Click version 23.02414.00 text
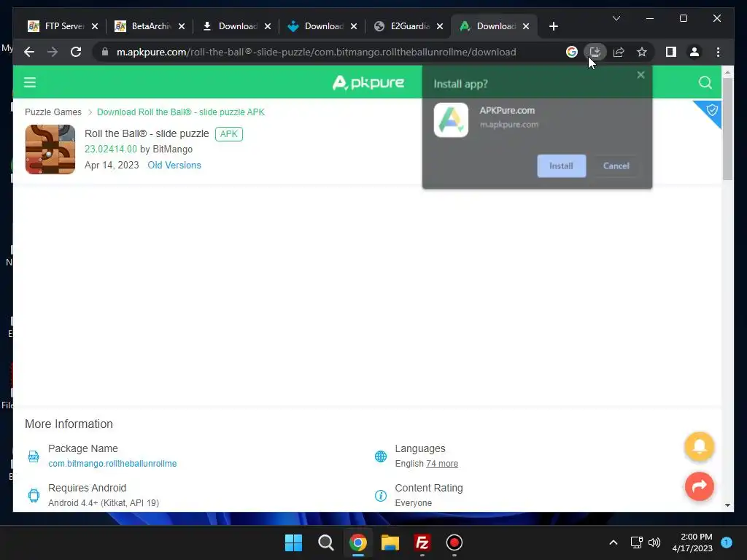 click(x=111, y=149)
